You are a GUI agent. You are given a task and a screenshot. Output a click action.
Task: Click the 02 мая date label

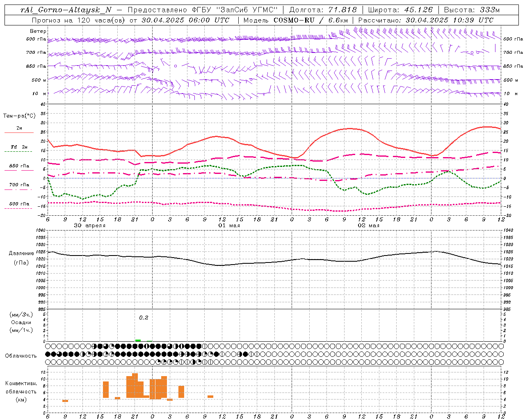click(x=369, y=226)
